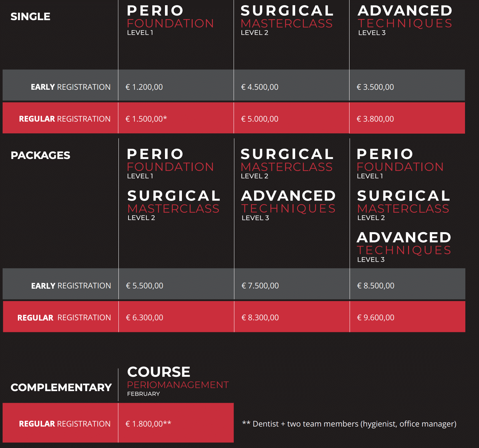Select the € 1.800,00** complementary course price
This screenshot has width=479, height=448.
(x=148, y=424)
